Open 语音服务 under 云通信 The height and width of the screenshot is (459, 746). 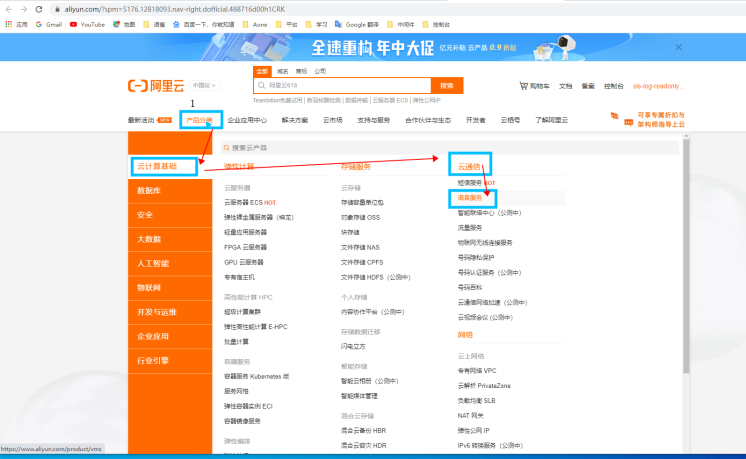[470, 198]
